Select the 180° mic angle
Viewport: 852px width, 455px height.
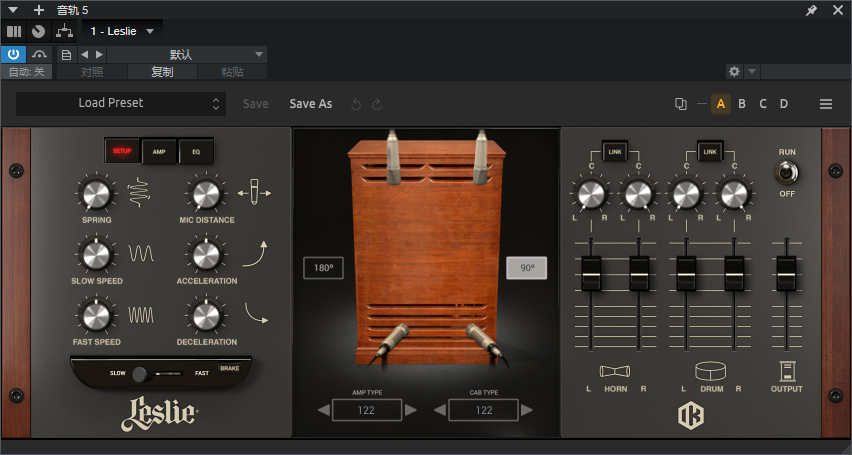(x=323, y=268)
